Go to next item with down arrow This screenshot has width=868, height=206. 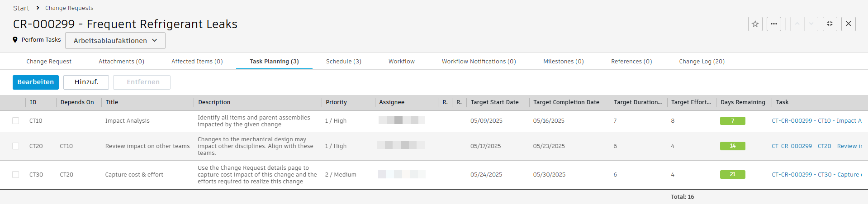811,24
